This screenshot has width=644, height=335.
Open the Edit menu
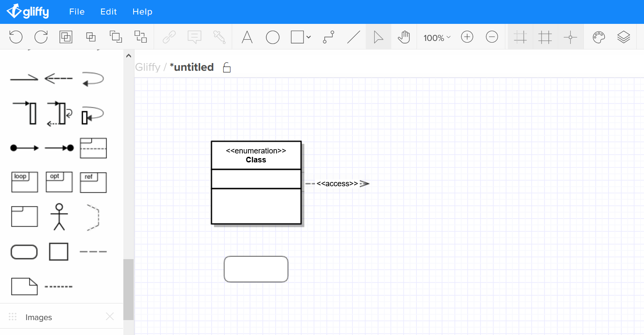(108, 12)
